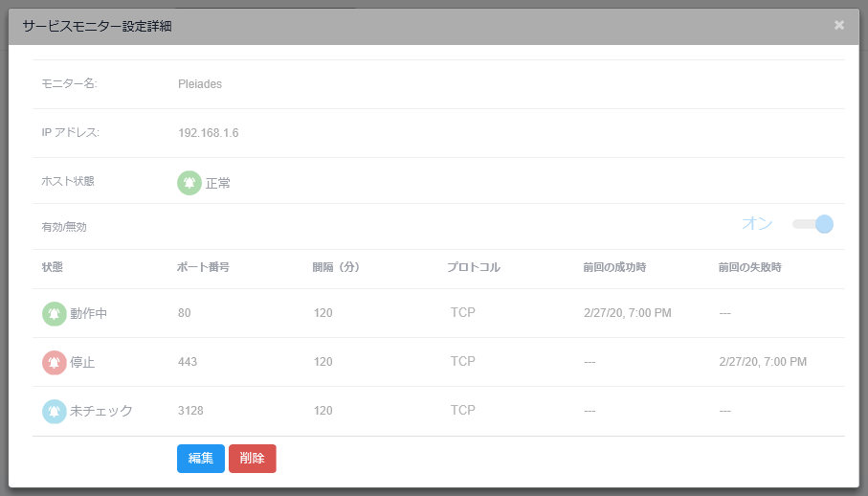Click TCP in the port 80 row

[463, 312]
